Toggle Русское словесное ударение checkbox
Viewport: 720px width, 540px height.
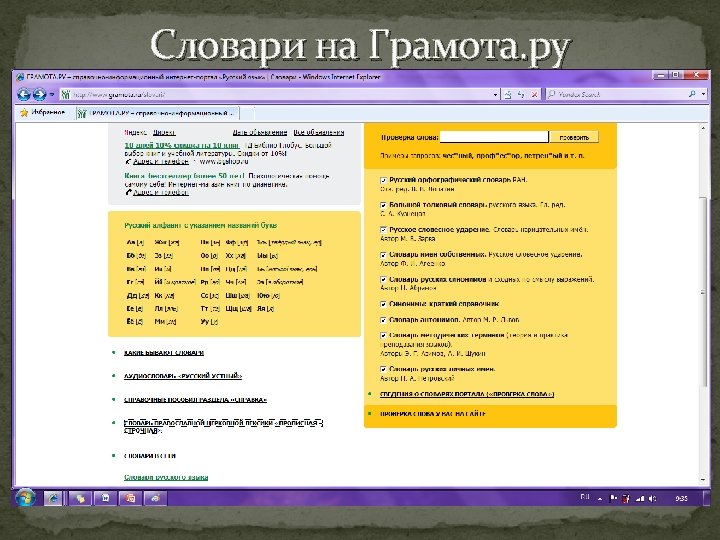point(383,230)
